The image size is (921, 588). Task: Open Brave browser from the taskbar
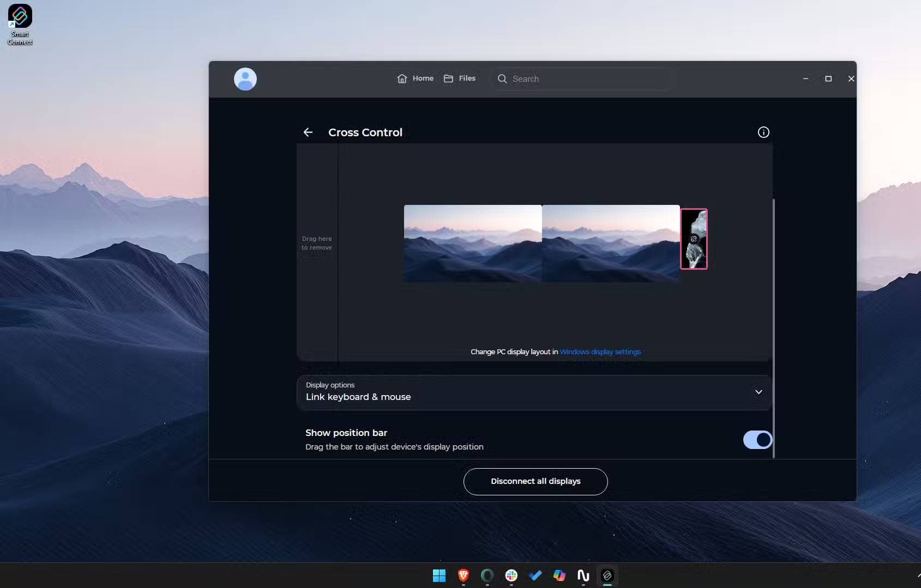point(463,575)
